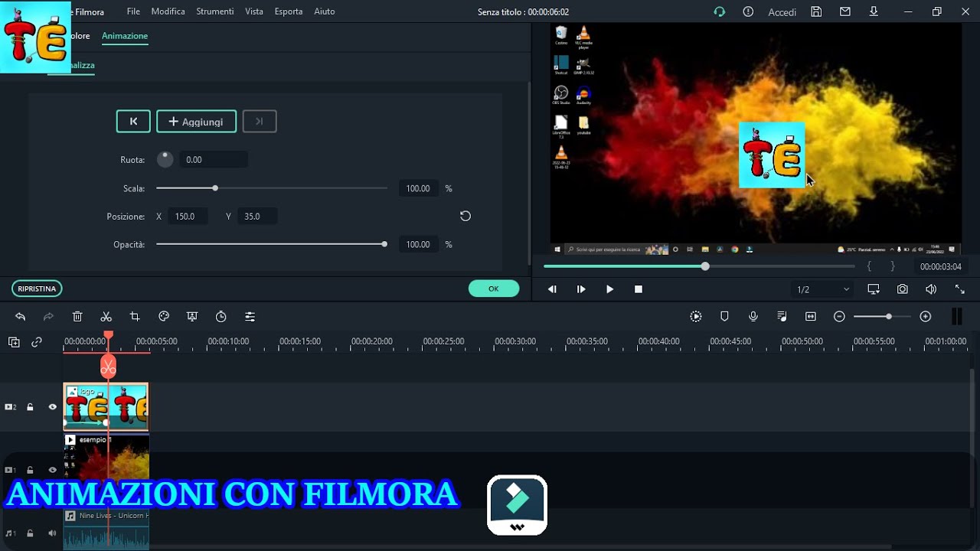Click the RIPRISTINA button
Screen dimensions: 980x551
coord(37,289)
